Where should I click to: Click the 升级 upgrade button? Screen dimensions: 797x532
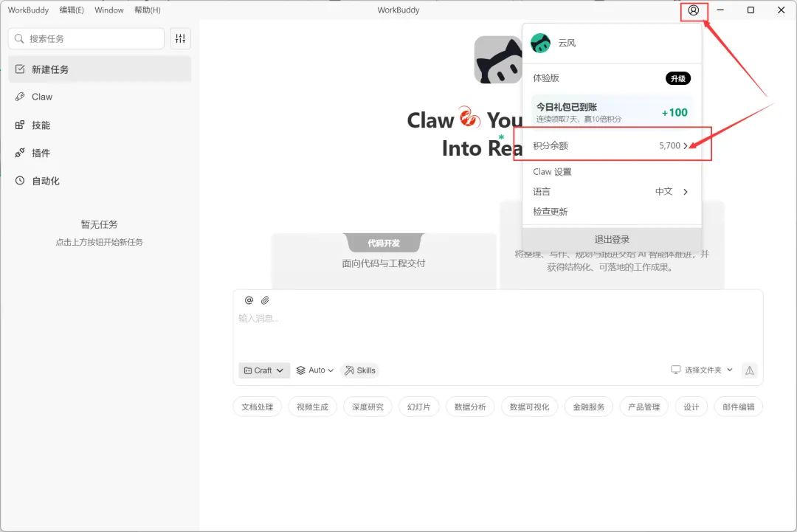(x=678, y=78)
